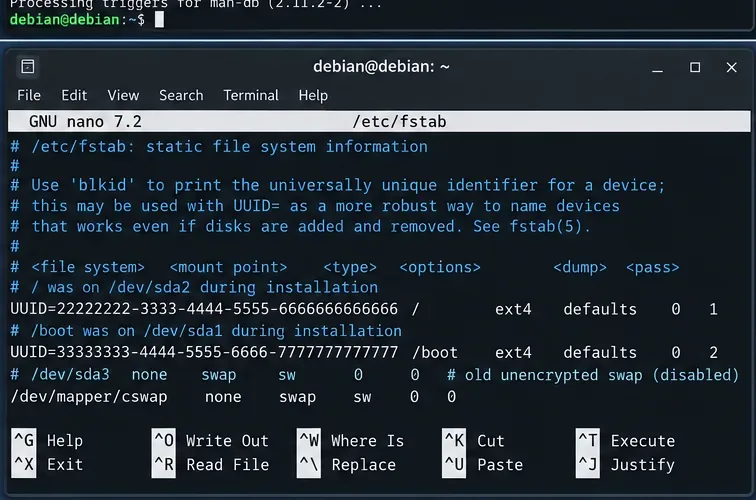This screenshot has width=756, height=500.
Task: Click '# /etc/fstab: static file system information'
Action: [x=219, y=147]
